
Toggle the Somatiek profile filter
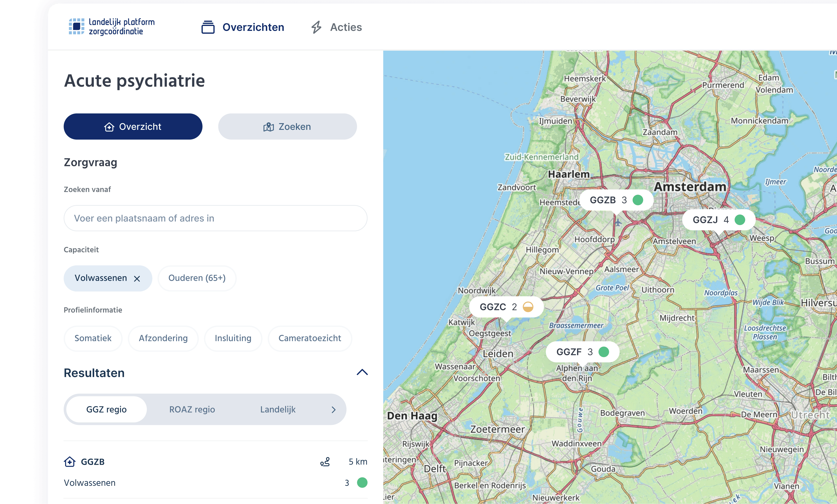click(x=93, y=338)
